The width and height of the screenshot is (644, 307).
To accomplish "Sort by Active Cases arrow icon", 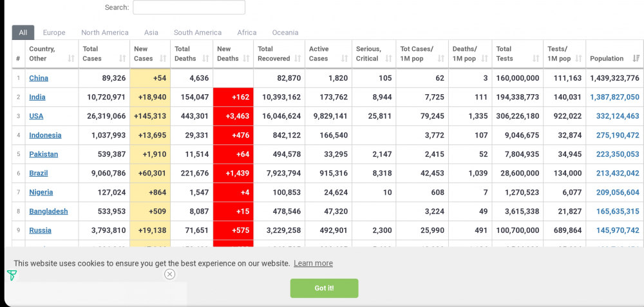I will (344, 59).
